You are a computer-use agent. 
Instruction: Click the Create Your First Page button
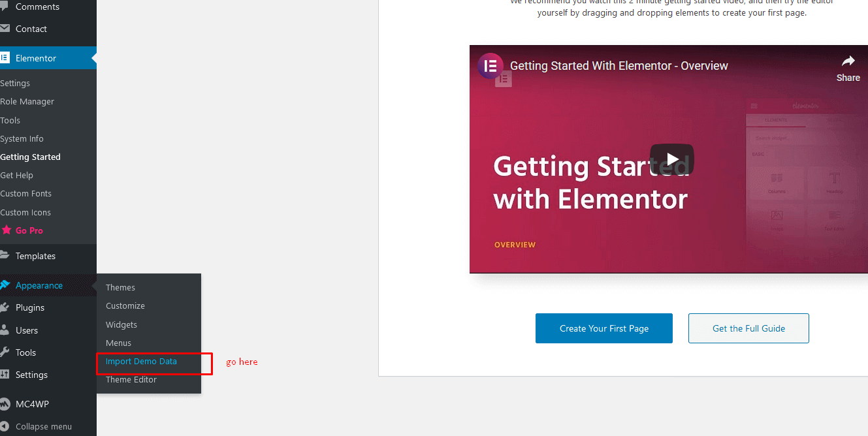[x=603, y=328]
